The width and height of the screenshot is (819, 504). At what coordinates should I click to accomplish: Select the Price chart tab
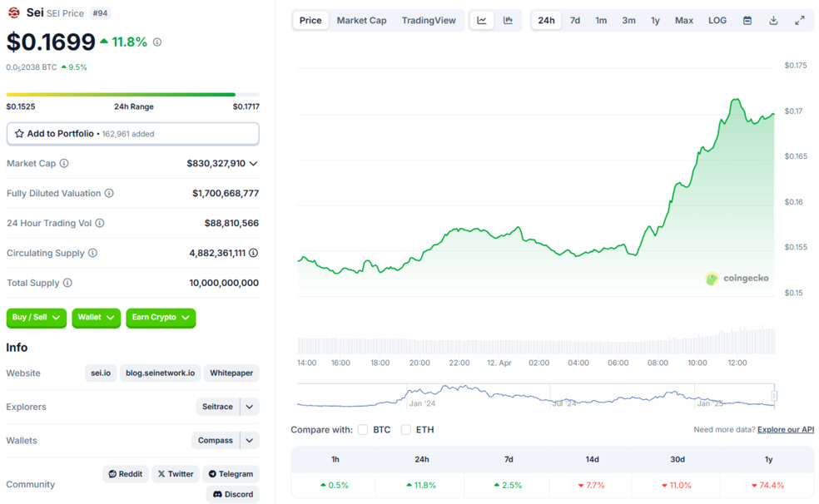(310, 20)
